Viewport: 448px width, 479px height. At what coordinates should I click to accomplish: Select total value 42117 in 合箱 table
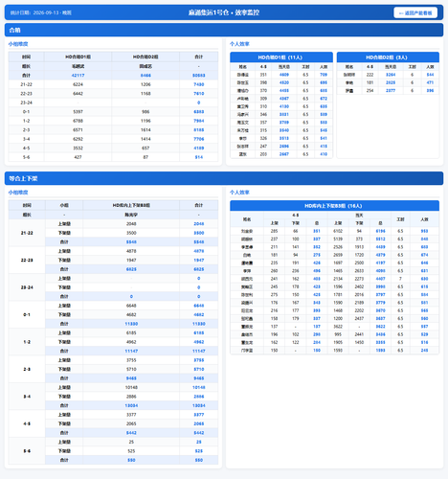pos(78,76)
